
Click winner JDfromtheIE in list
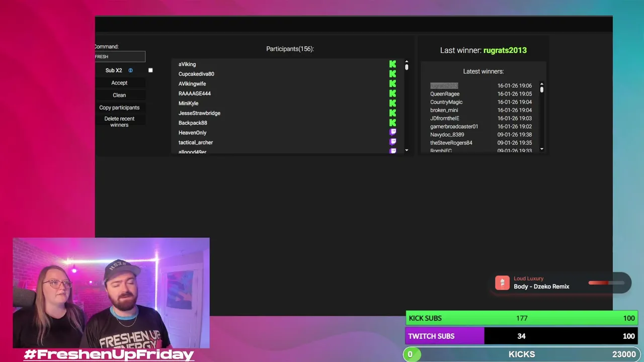(445, 118)
